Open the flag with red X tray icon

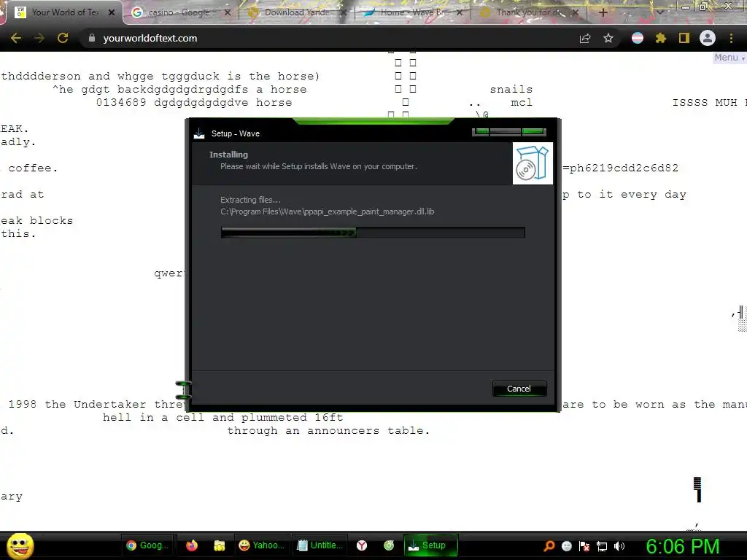(x=584, y=545)
